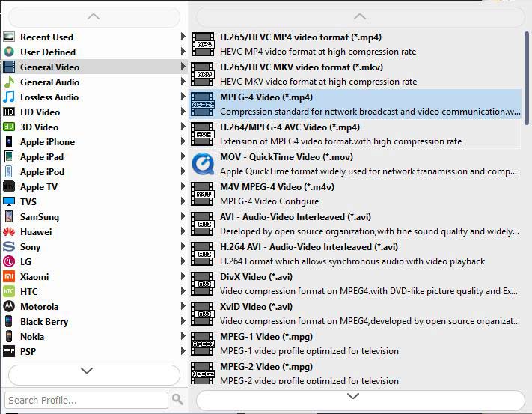Expand Apple iPod submenu arrow
This screenshot has width=532, height=414.
coord(183,171)
